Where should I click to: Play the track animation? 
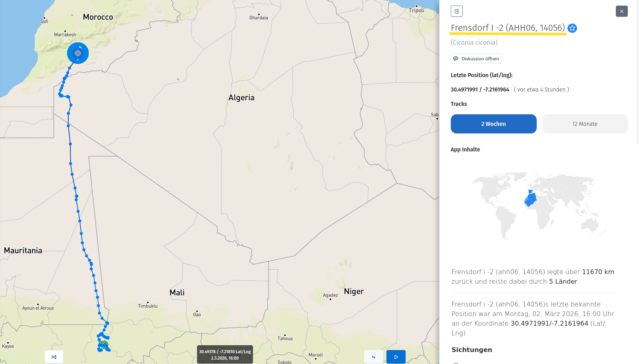pos(396,357)
